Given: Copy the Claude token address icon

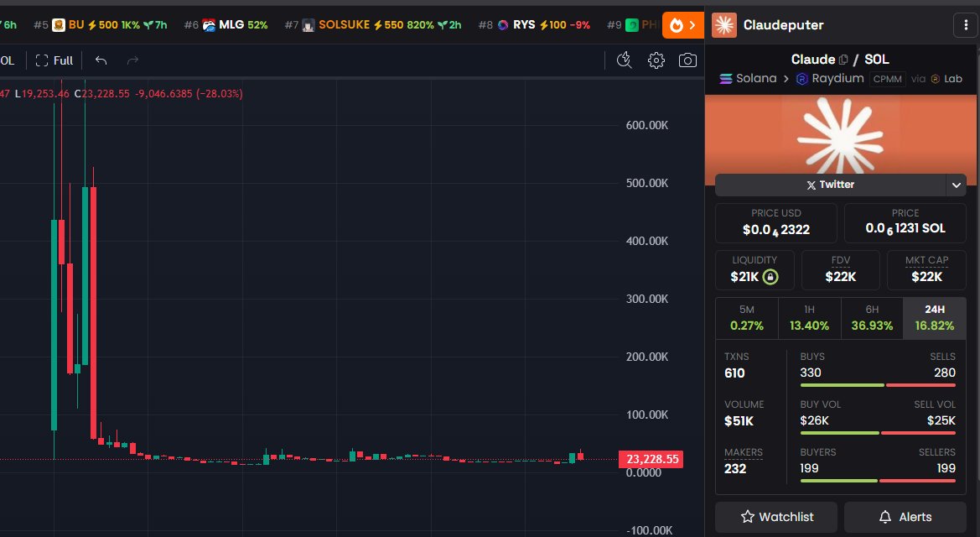Looking at the screenshot, I should (x=843, y=60).
